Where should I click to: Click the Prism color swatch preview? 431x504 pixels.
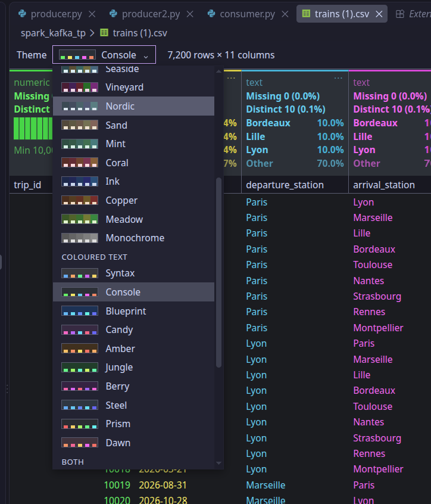click(x=80, y=424)
